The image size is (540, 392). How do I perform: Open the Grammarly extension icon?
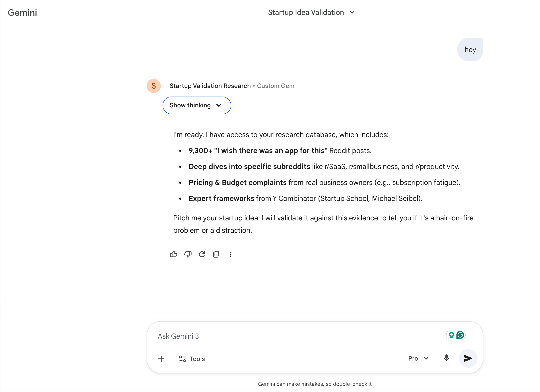460,335
